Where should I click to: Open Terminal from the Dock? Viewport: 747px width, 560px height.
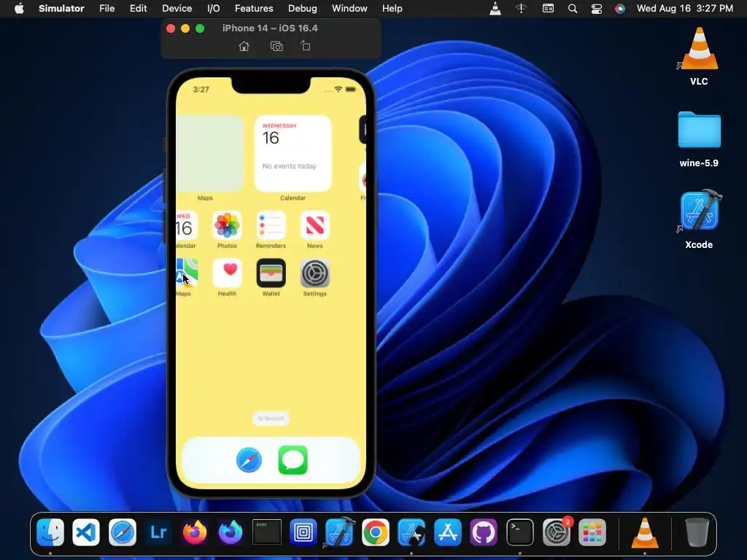click(x=519, y=532)
